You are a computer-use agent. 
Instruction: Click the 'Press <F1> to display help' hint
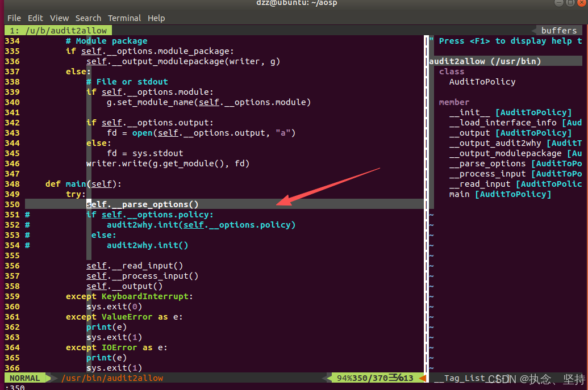(x=510, y=41)
